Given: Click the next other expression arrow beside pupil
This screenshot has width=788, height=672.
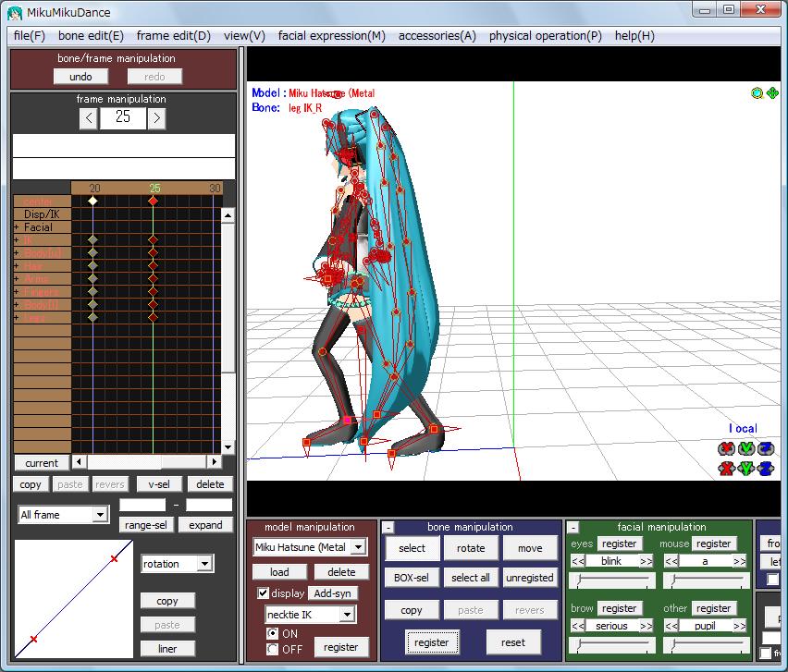Looking at the screenshot, I should tap(739, 626).
